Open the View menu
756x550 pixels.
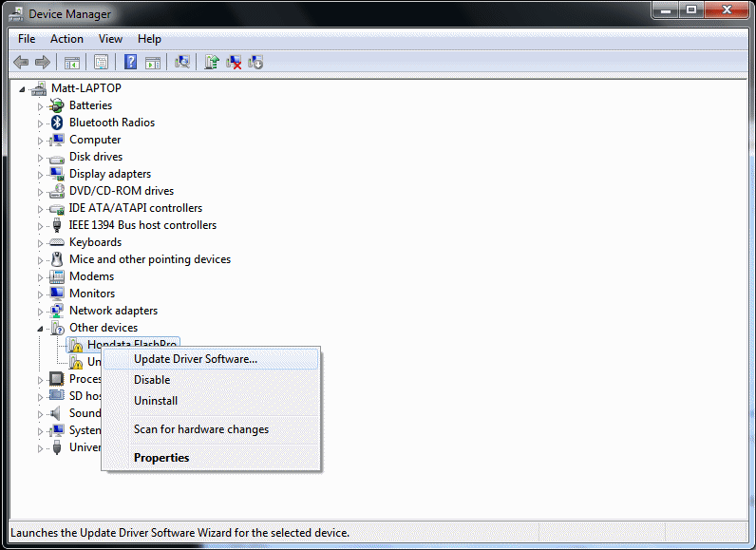click(110, 39)
